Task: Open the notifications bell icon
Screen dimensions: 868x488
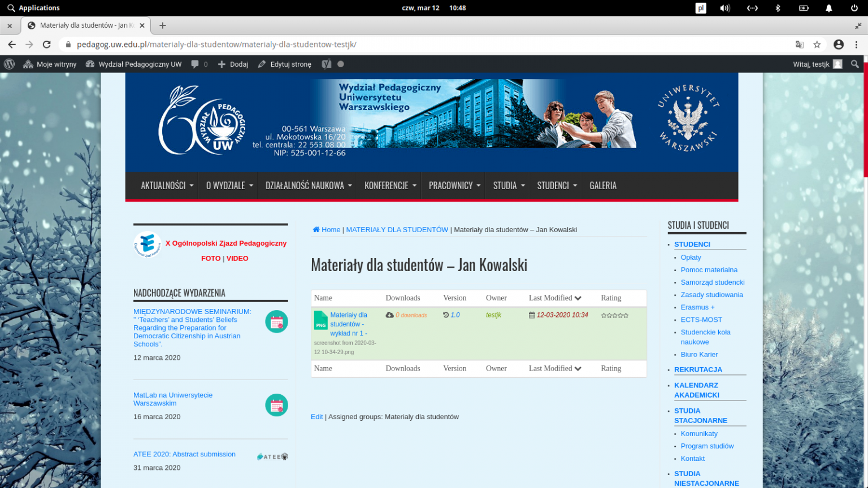Action: coord(829,8)
